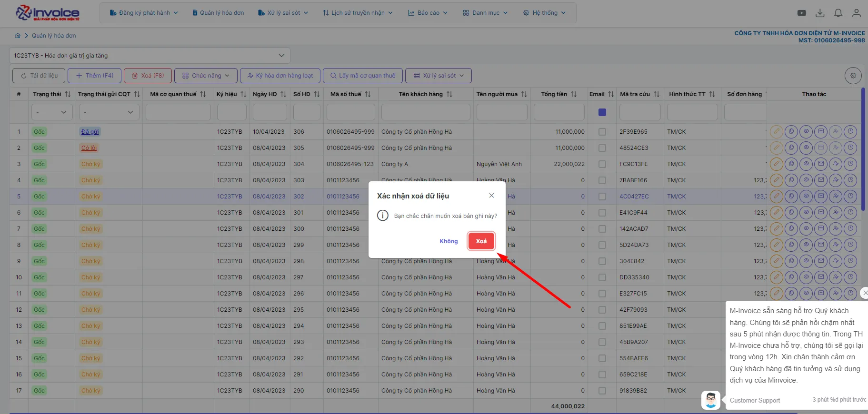Screen dimensions: 868x414
Task: Tick the Email checkbox for invoice 306
Action: click(602, 132)
